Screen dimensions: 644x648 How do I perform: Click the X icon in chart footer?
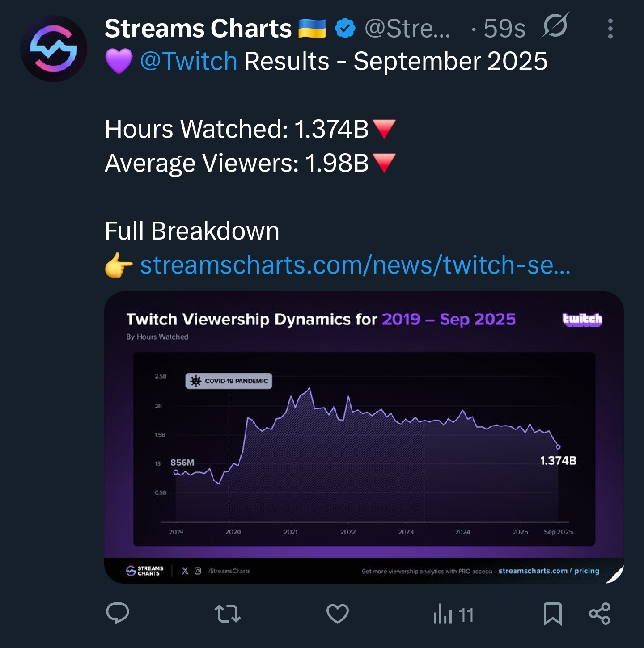coord(185,571)
